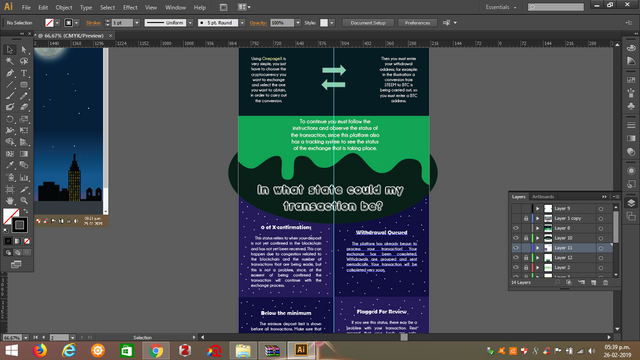Click the Stroke color box in toolbox

click(x=19, y=225)
